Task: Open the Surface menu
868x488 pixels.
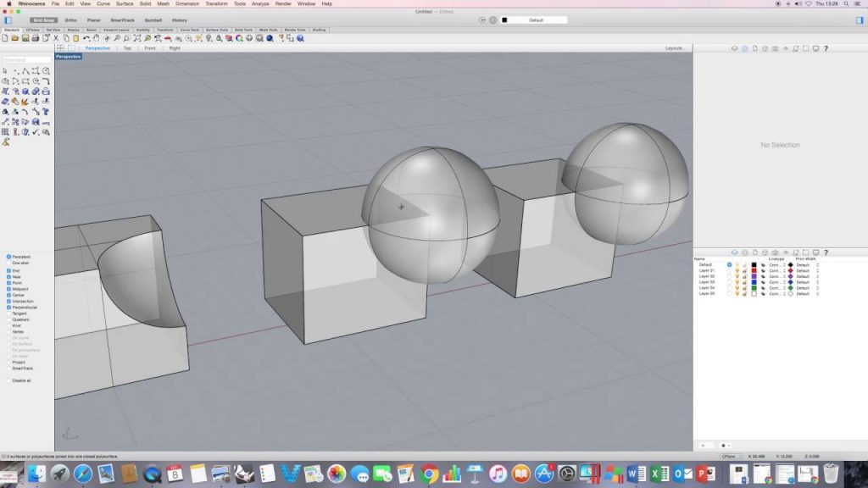Action: (124, 3)
